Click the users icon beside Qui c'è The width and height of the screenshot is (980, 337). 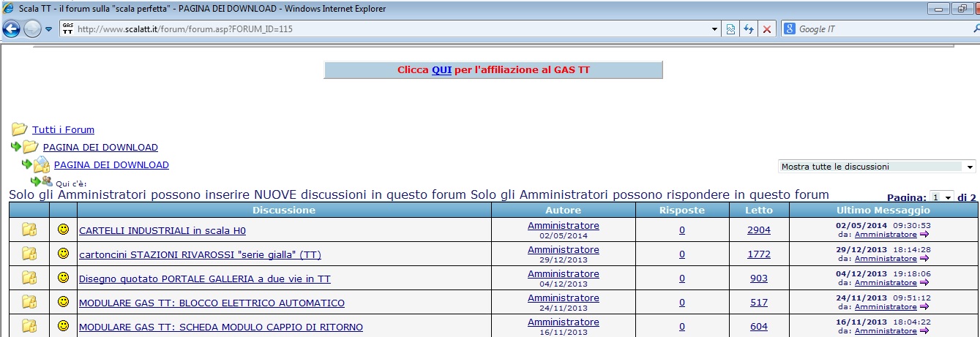click(47, 181)
